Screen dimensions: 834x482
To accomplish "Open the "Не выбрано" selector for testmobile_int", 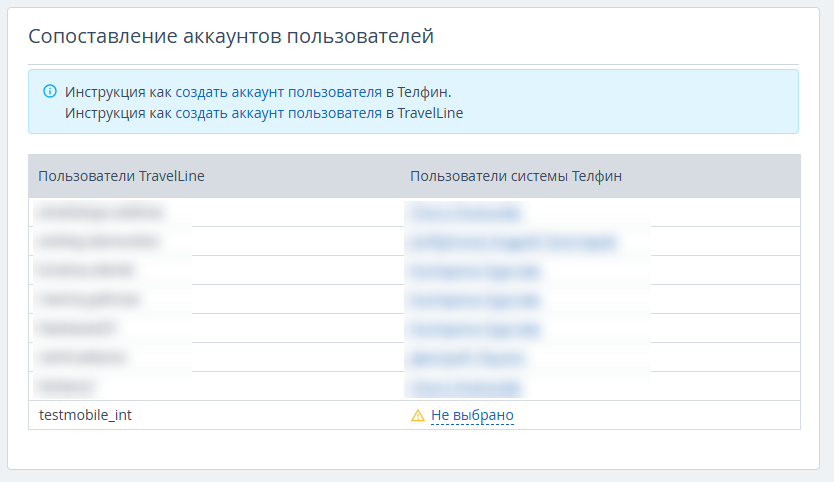I will tap(472, 416).
